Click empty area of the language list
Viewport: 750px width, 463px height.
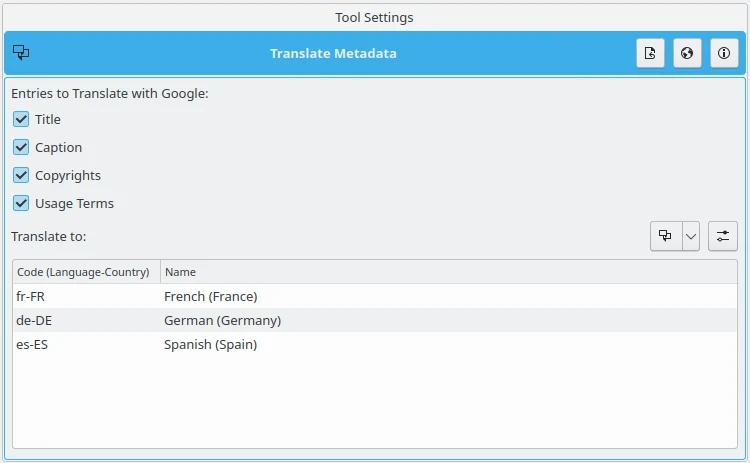click(x=374, y=400)
